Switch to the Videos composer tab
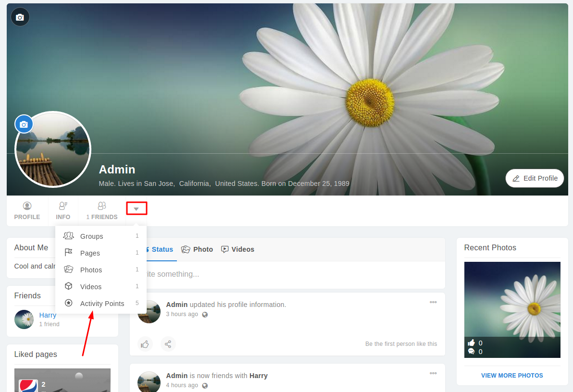This screenshot has height=392, width=573. [237, 249]
